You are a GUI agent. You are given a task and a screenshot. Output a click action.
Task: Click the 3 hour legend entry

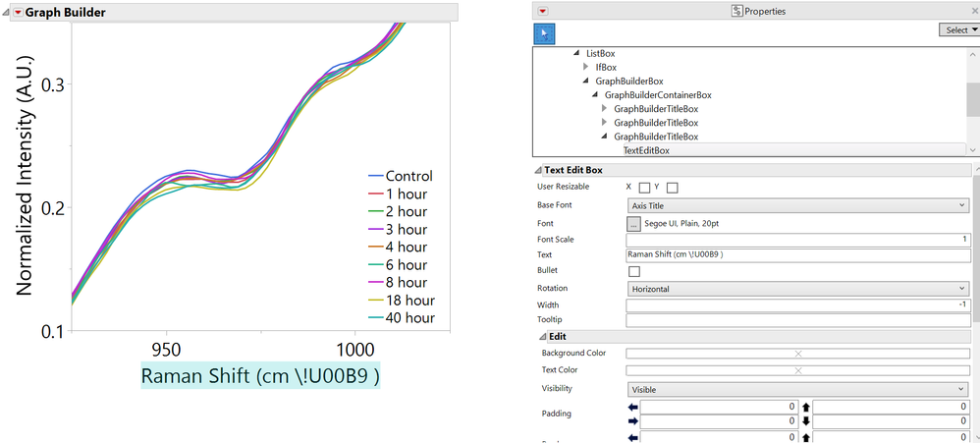pos(398,229)
